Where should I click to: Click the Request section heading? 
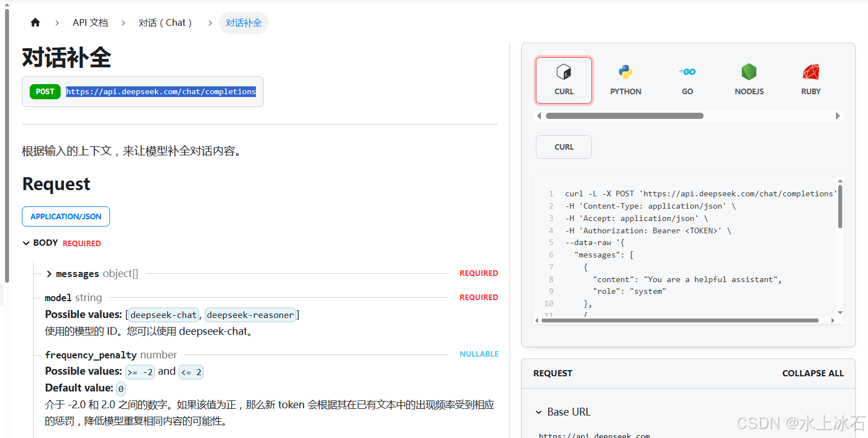click(56, 184)
